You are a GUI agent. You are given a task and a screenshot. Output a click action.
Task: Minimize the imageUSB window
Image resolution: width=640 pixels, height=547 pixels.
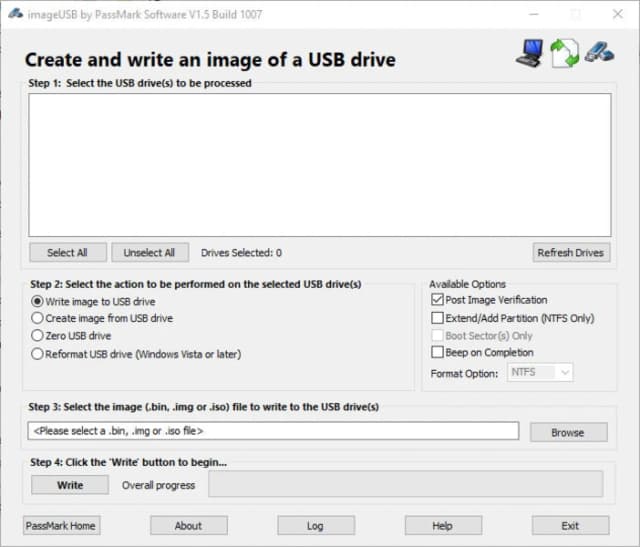tap(534, 14)
